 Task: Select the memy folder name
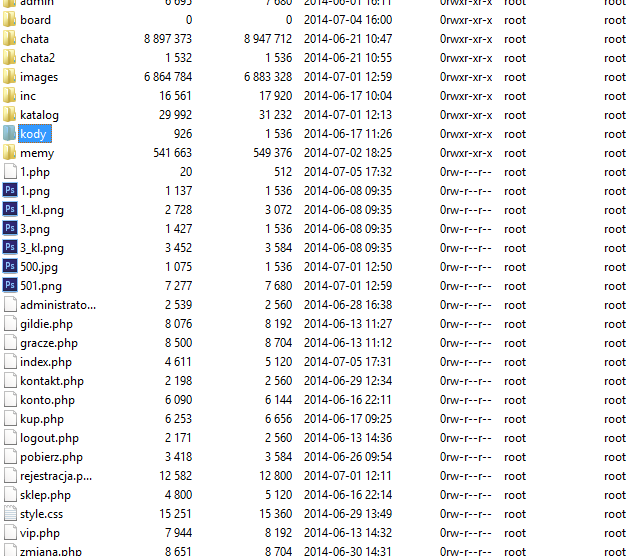tap(37, 153)
